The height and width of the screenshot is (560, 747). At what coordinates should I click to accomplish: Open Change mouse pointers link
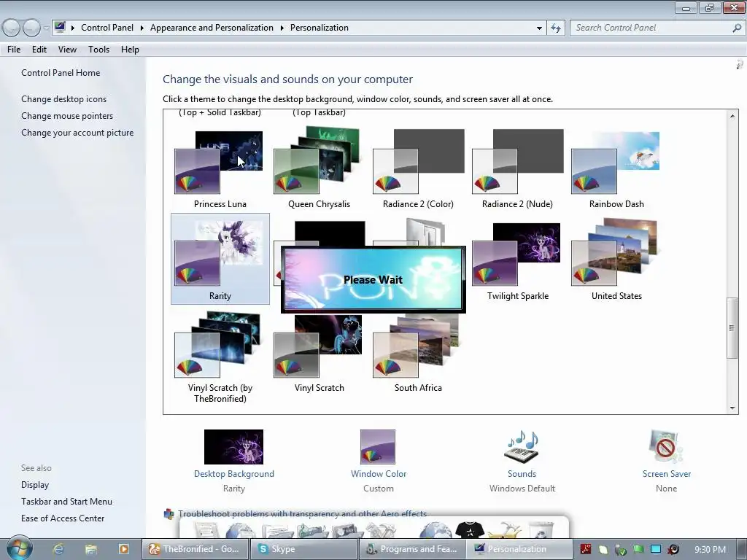[67, 116]
